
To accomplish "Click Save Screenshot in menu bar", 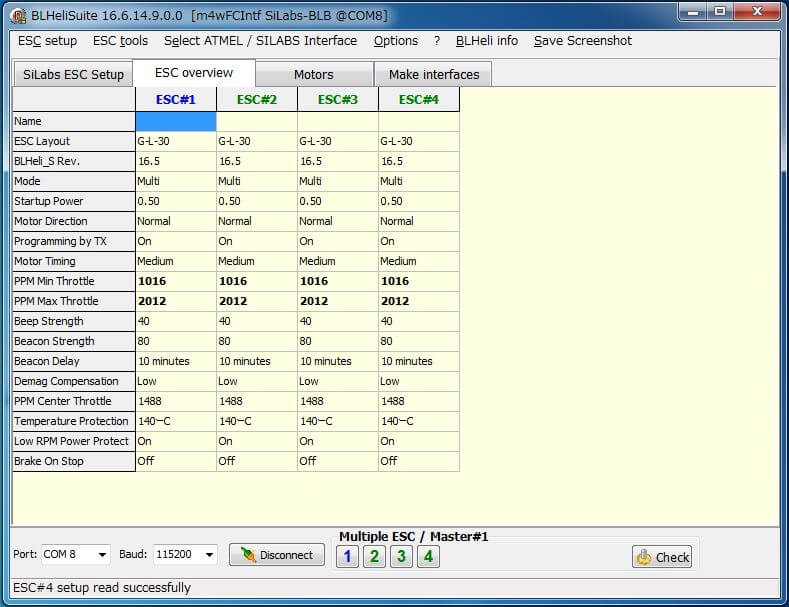I will [x=583, y=41].
